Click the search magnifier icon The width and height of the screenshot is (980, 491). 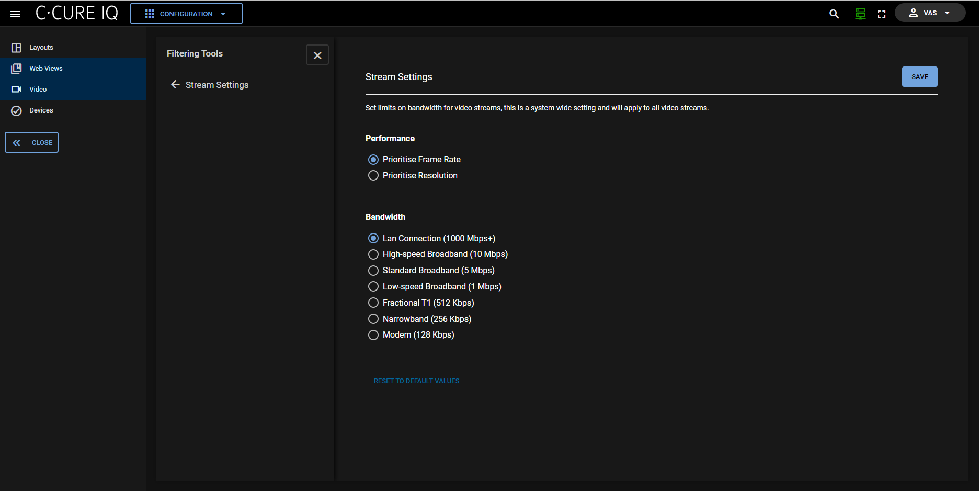click(x=834, y=14)
